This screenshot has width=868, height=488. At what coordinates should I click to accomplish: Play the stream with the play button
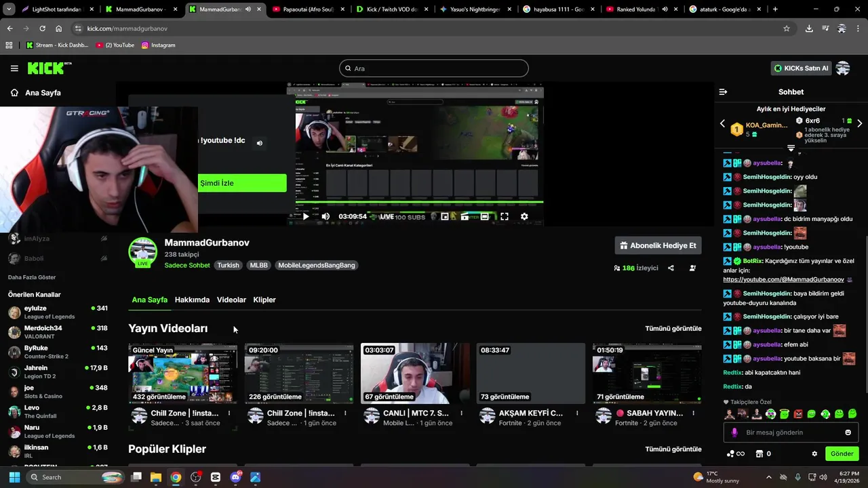pyautogui.click(x=306, y=217)
